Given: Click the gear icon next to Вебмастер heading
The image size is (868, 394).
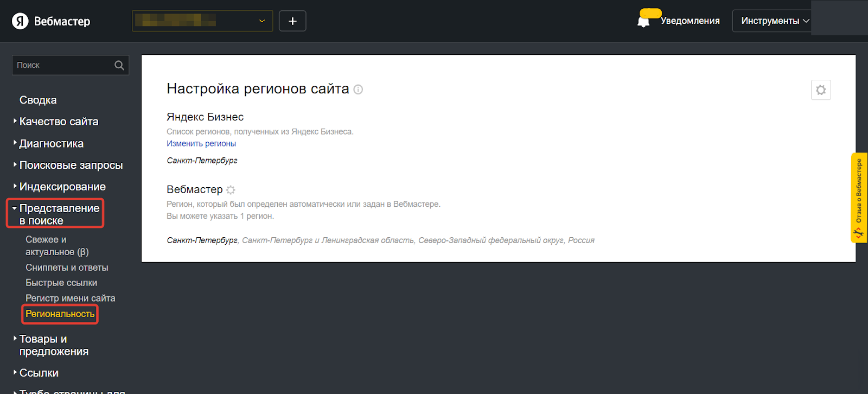Looking at the screenshot, I should (231, 190).
